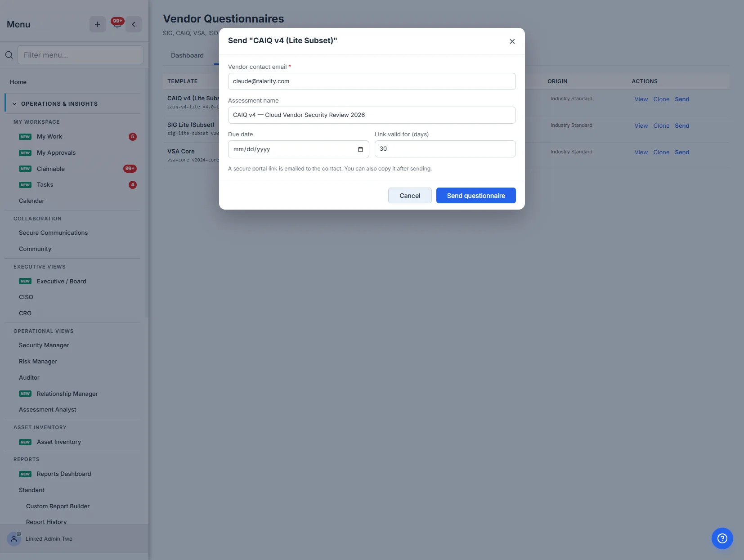Open the help question mark button

(722, 538)
